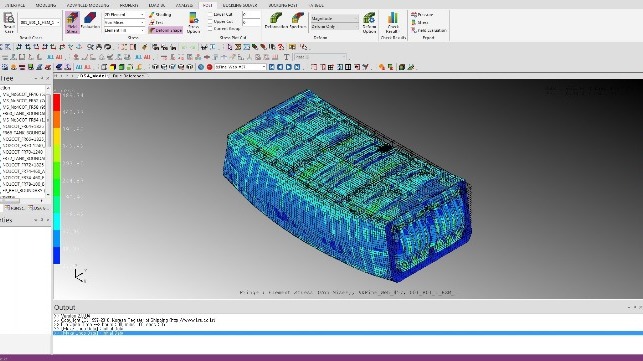Click the Shading option in ribbon

(160, 14)
